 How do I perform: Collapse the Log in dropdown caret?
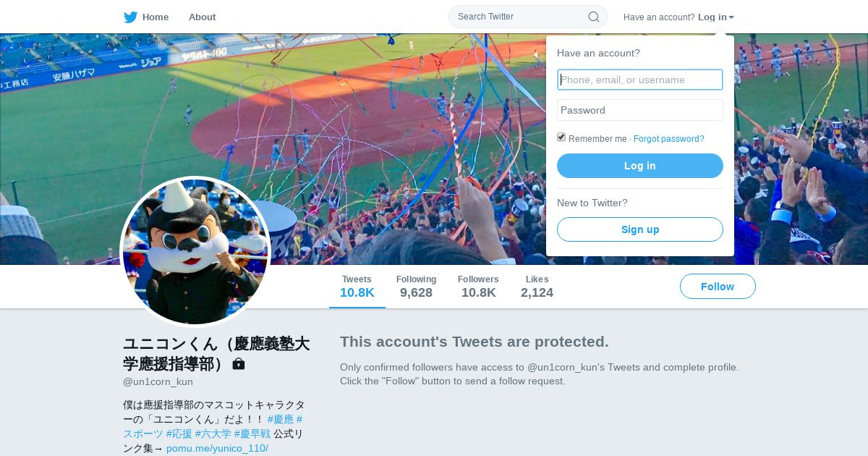[731, 17]
